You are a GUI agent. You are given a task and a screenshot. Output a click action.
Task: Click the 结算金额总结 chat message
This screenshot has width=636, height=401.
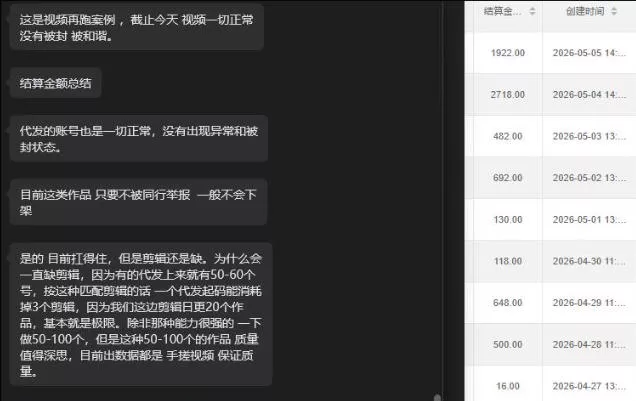(x=55, y=83)
